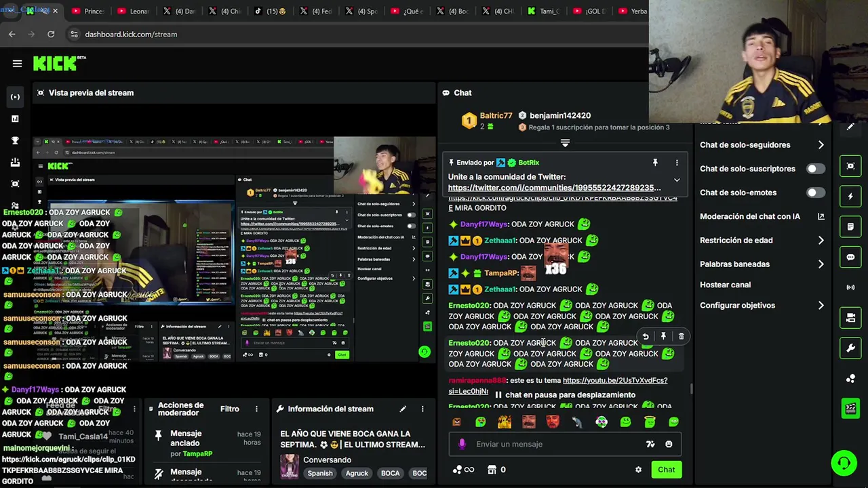Click the broadcast signal icon on right bar
This screenshot has width=868, height=488.
(x=850, y=287)
